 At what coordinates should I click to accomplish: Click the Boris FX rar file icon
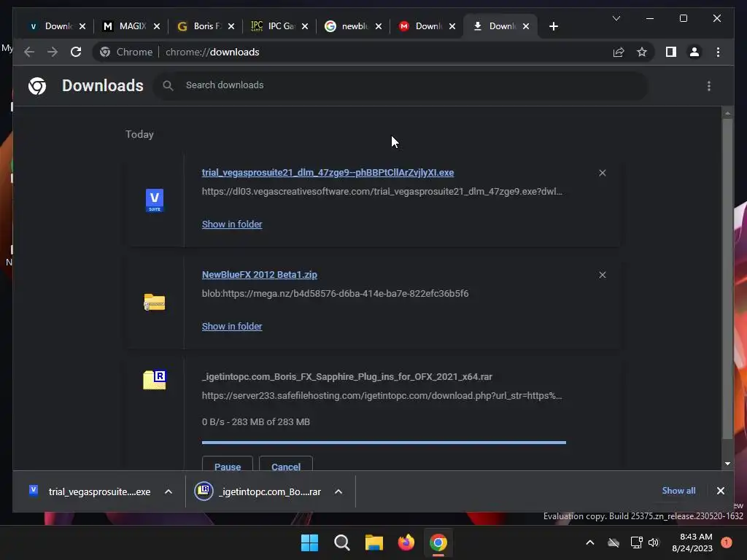[x=155, y=379]
